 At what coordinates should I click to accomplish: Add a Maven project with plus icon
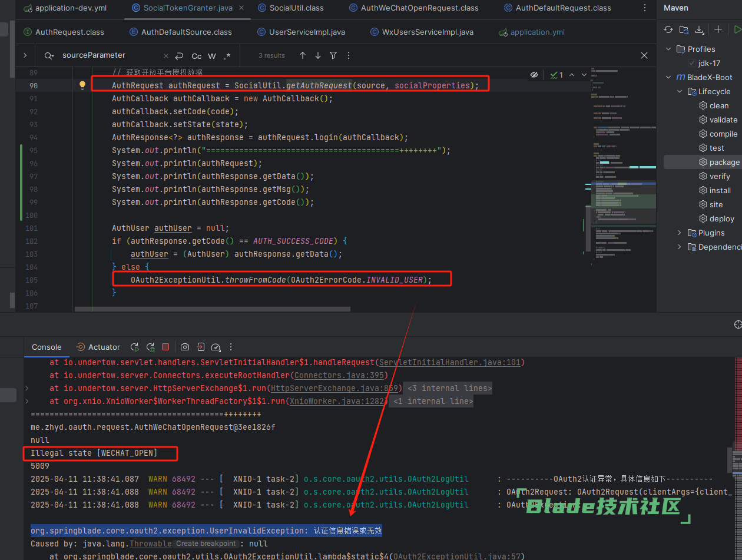[x=718, y=29]
